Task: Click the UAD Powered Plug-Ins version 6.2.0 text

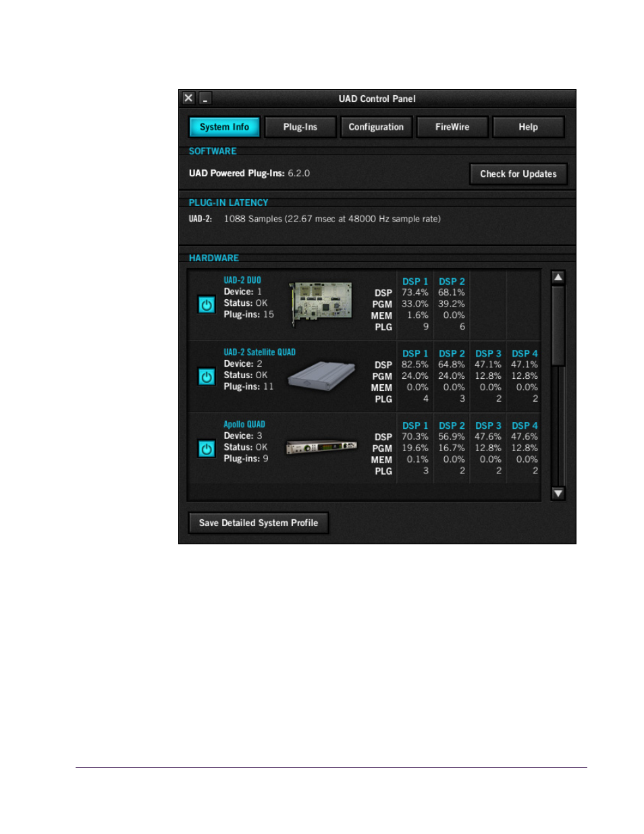Action: (x=249, y=174)
